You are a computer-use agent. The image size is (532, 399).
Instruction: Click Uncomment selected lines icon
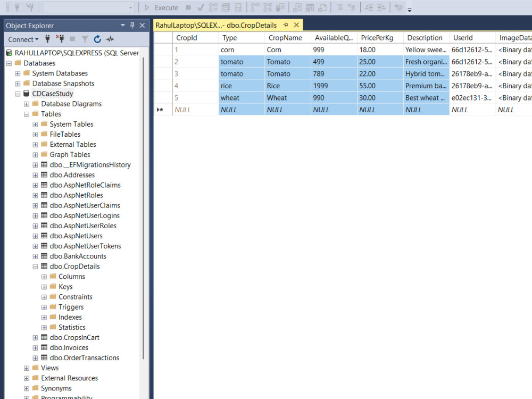point(352,7)
